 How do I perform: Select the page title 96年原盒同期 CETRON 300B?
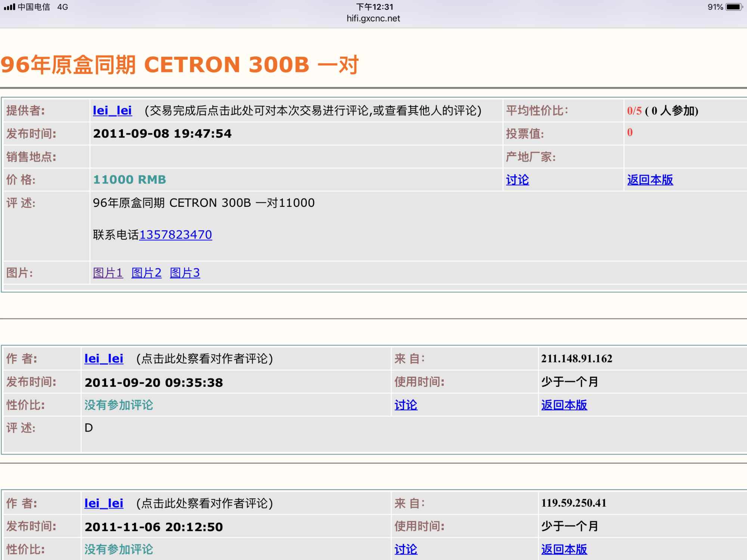[180, 65]
